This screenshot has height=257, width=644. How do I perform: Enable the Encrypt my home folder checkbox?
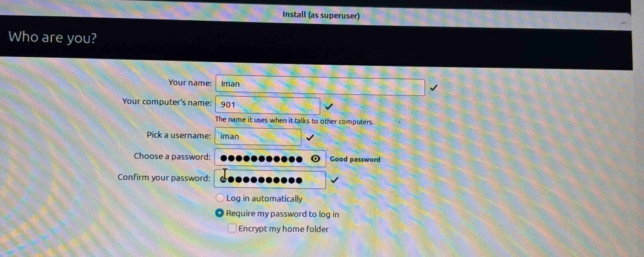tap(232, 229)
